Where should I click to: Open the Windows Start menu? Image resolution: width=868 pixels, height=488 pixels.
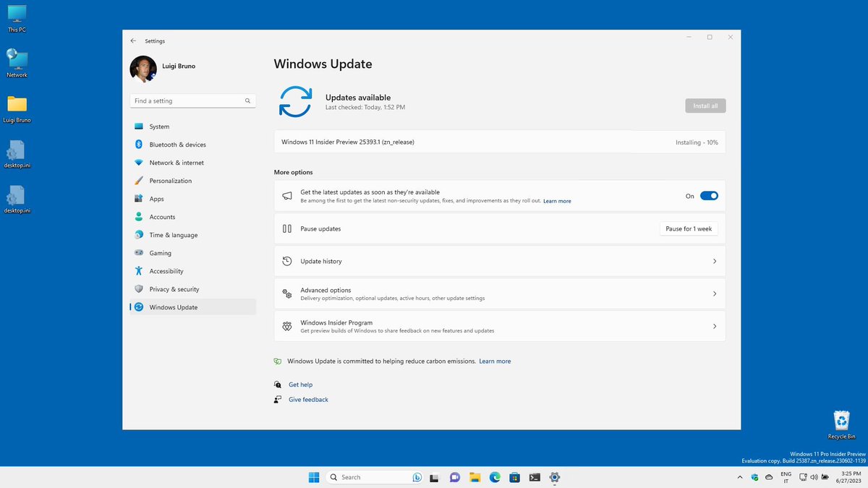point(314,477)
